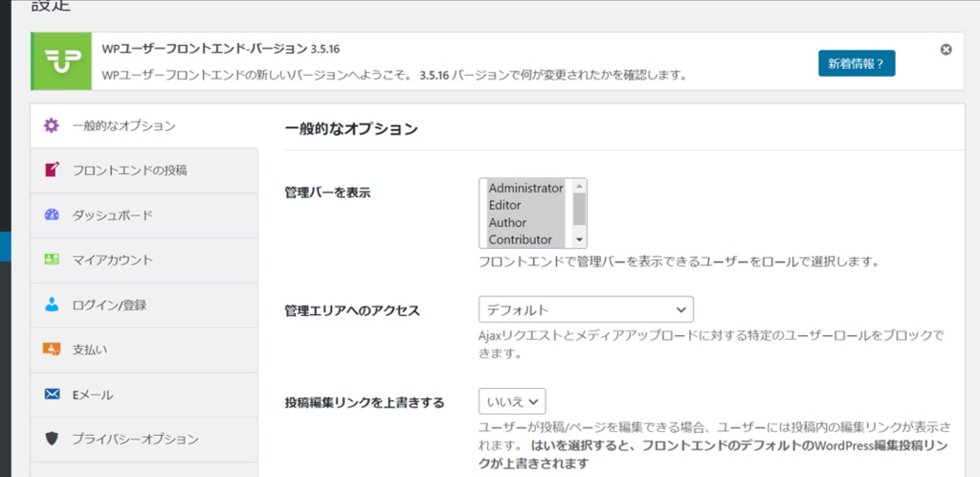The width and height of the screenshot is (980, 477).
Task: Click the edit icon next to フロントエンドの投稿
Action: 52,170
